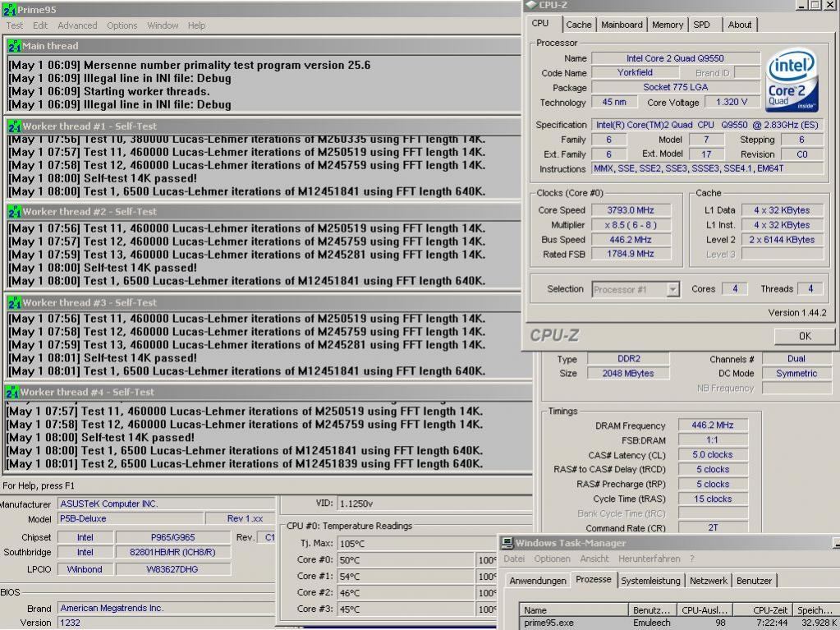Click the Windows Task-Manager title icon
The width and height of the screenshot is (840, 630).
pyautogui.click(x=507, y=543)
